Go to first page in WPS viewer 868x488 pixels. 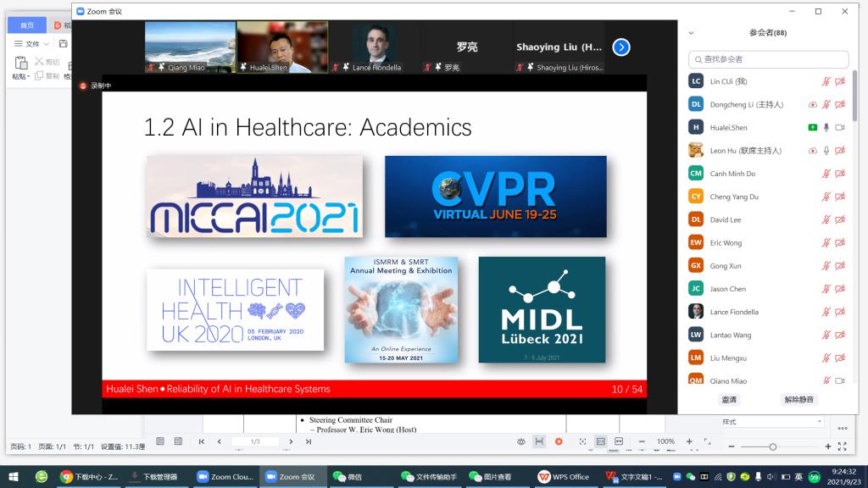202,441
